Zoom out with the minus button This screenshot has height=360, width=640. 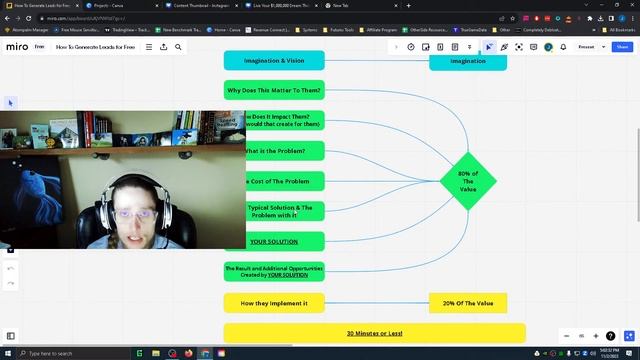[567, 336]
